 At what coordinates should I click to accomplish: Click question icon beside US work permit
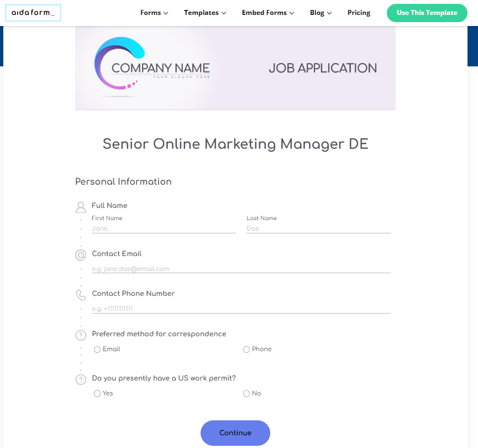tap(81, 379)
